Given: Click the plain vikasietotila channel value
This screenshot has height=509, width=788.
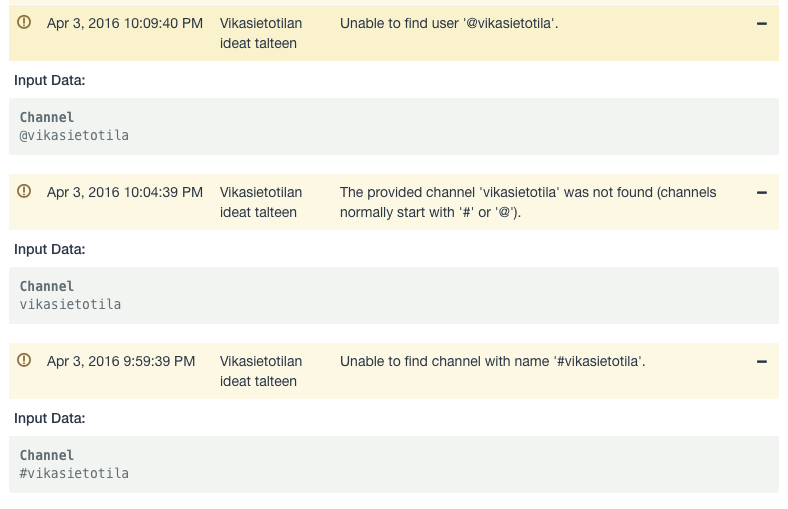Looking at the screenshot, I should [x=70, y=304].
